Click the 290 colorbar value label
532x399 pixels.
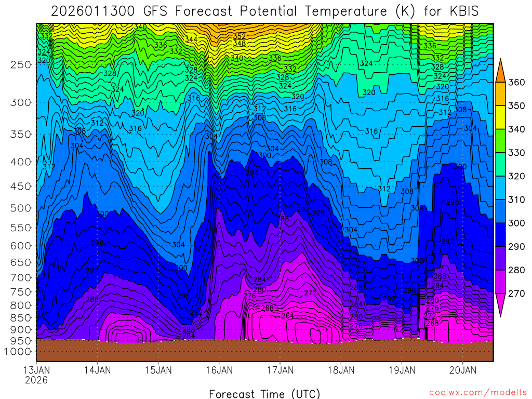click(516, 246)
